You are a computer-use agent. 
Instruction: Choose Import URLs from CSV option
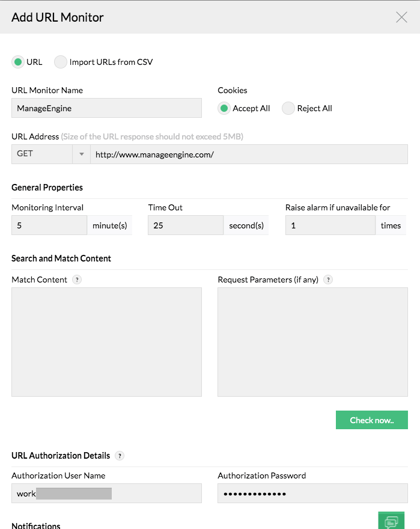(x=61, y=62)
